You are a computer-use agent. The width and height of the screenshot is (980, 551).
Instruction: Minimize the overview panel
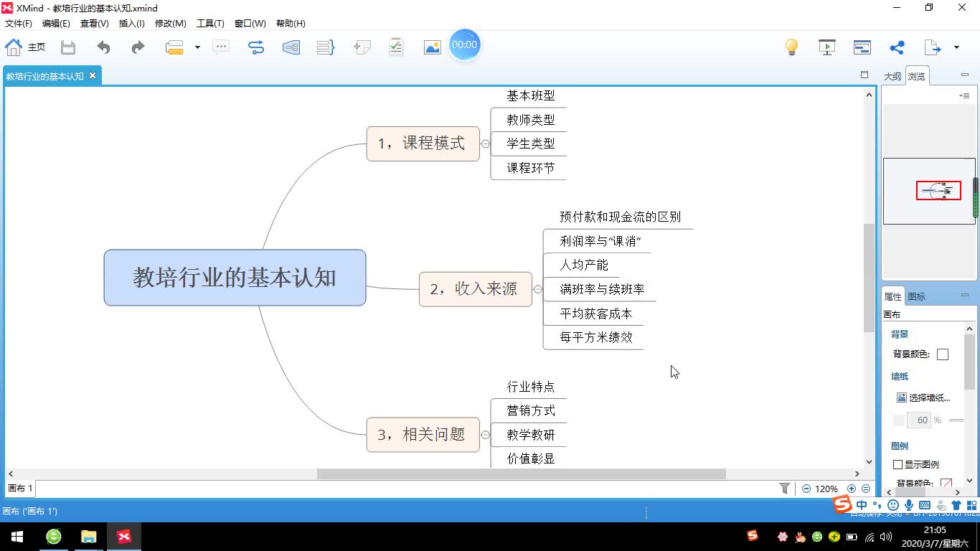point(965,75)
